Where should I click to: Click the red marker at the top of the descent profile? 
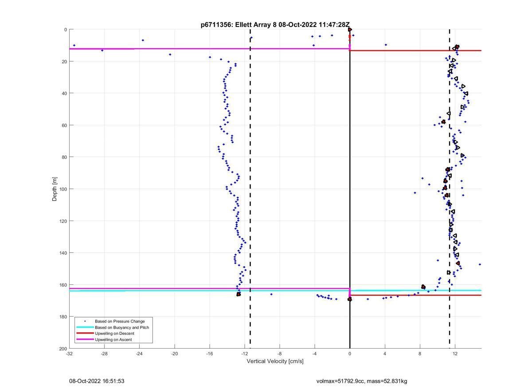[x=457, y=47]
